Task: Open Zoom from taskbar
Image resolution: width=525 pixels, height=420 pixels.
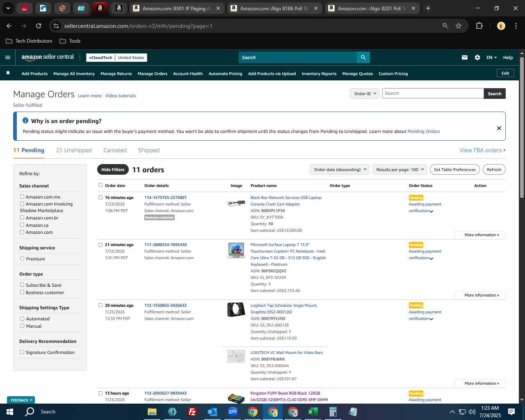Action: [x=233, y=411]
